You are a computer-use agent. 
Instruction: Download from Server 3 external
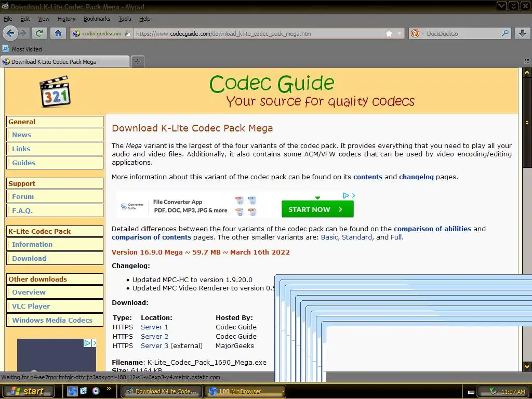tap(154, 345)
